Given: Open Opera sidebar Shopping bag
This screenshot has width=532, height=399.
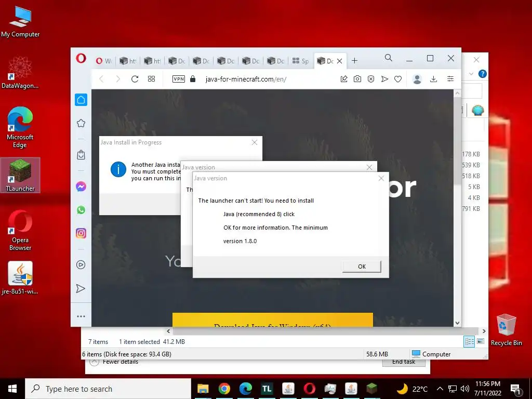Looking at the screenshot, I should point(81,155).
